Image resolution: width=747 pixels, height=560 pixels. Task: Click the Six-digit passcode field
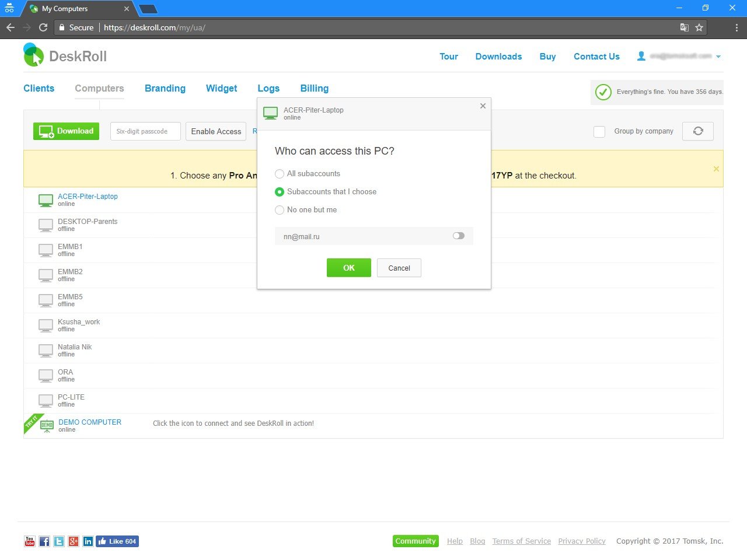click(x=145, y=131)
